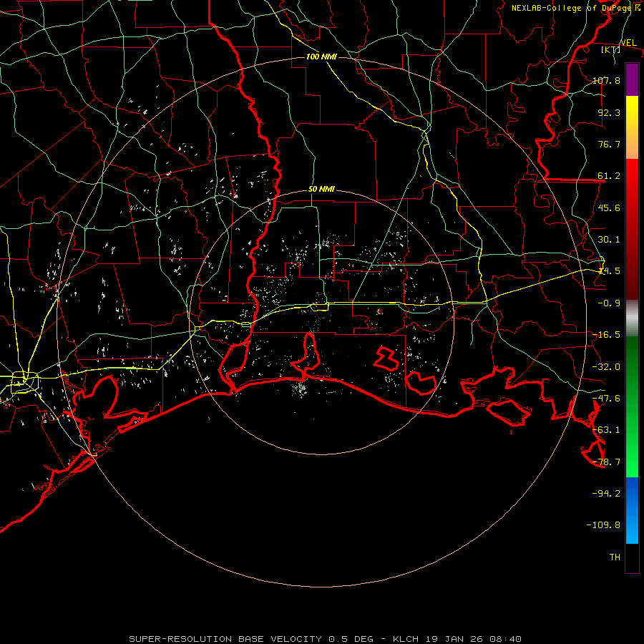Viewport: 644px width, 644px height.
Task: Click the [KT] units label
Action: tap(611, 49)
